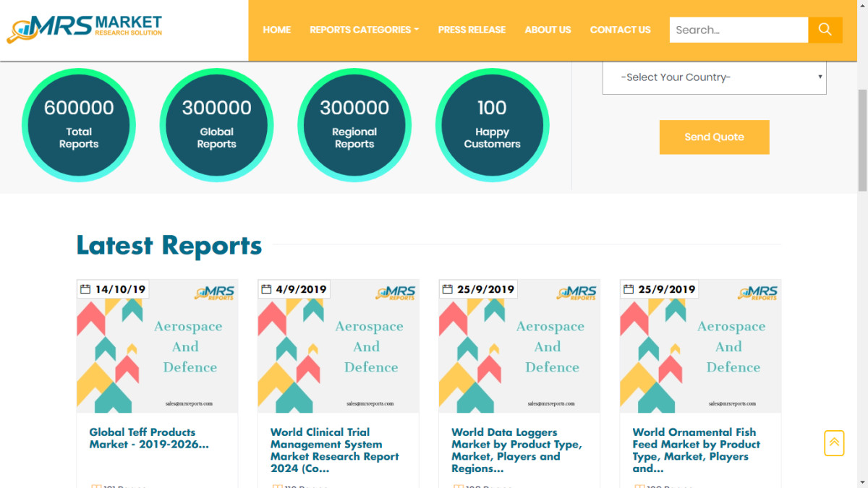Click MRS Reports logo on Data Loggers thumbnail
The width and height of the screenshot is (868, 488).
576,293
